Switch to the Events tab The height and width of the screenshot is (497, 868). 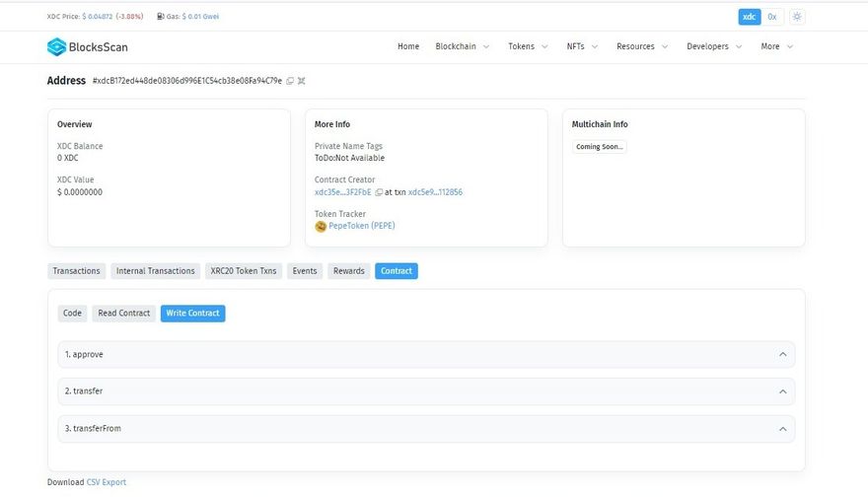click(x=305, y=271)
